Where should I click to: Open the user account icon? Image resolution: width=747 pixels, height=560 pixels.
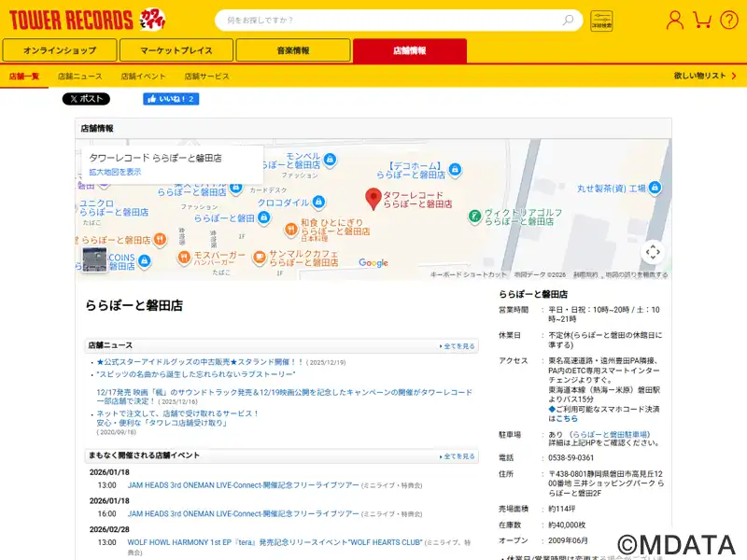tap(674, 20)
